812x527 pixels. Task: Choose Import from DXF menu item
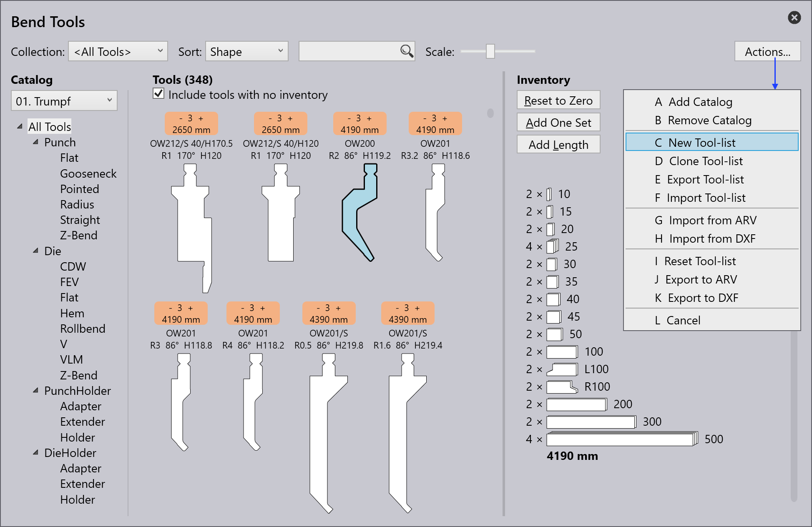pyautogui.click(x=712, y=238)
